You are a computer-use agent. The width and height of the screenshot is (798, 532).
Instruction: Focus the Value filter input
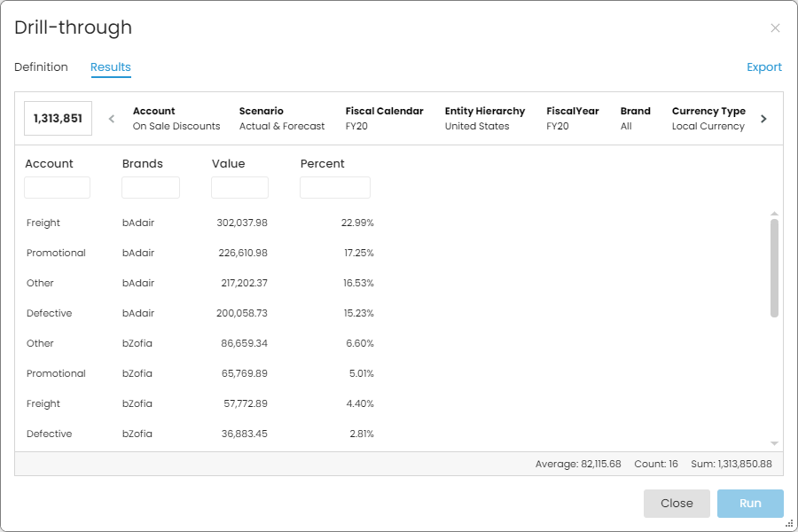(x=239, y=187)
